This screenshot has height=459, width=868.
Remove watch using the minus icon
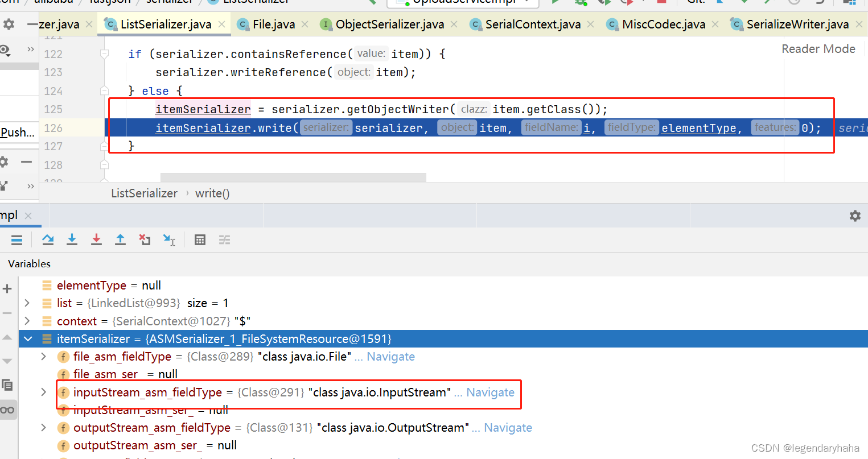coord(7,313)
